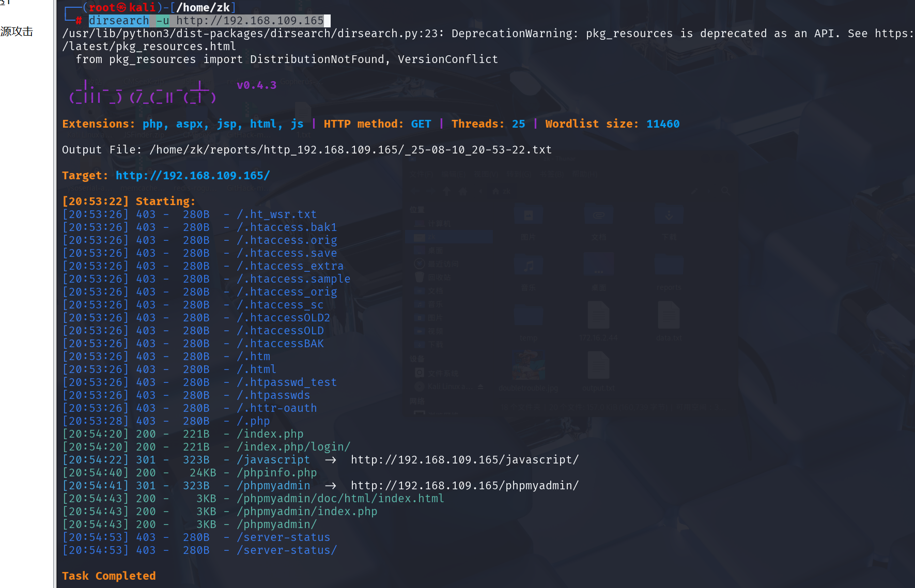Click the v0.4.3 version text
This screenshot has height=588, width=915.
(256, 85)
